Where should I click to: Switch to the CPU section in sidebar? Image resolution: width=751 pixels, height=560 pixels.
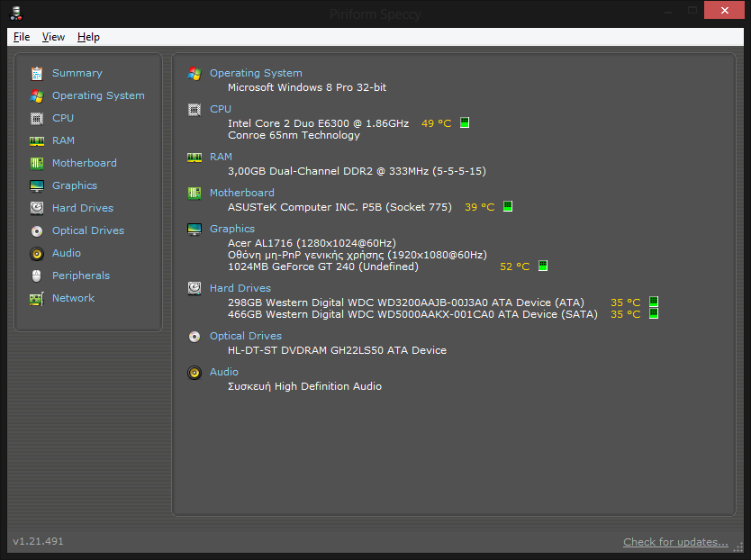[63, 118]
